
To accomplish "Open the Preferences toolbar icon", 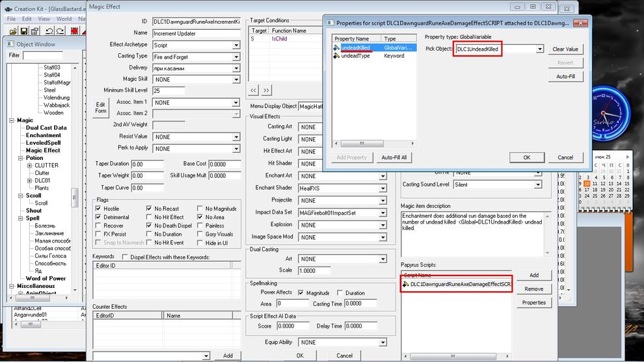I will tap(36, 31).
